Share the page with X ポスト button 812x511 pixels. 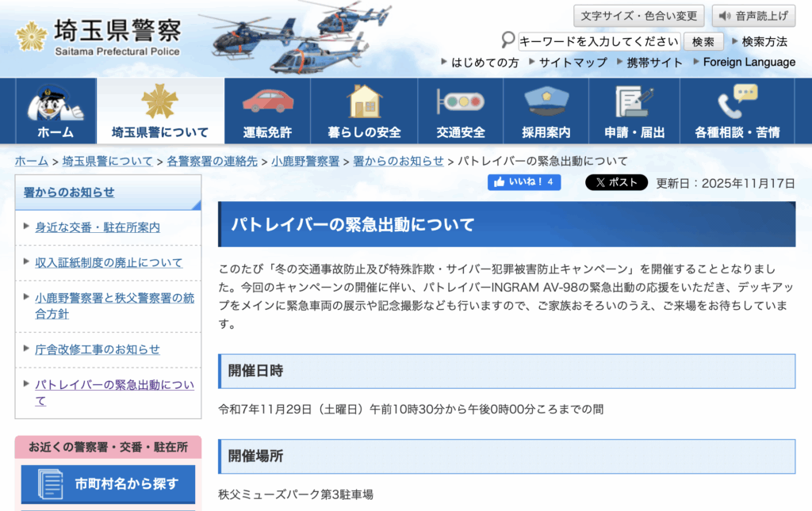point(616,182)
